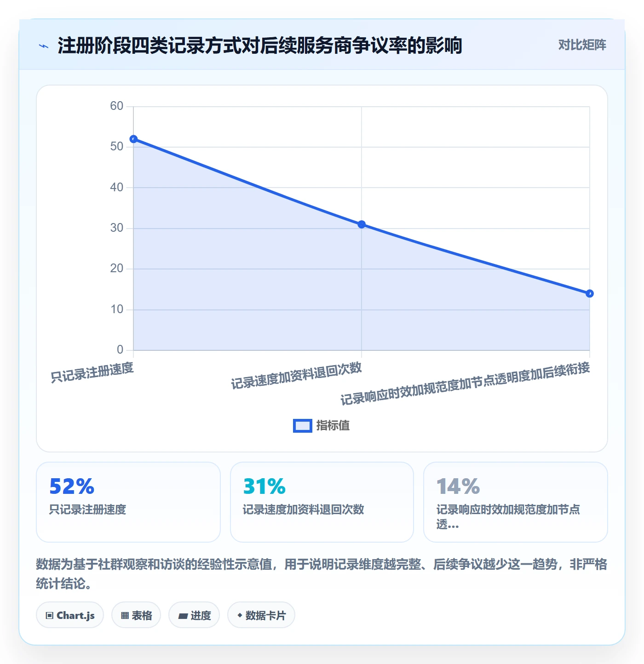Select the data point at value 14
Image resolution: width=644 pixels, height=664 pixels.
click(590, 293)
